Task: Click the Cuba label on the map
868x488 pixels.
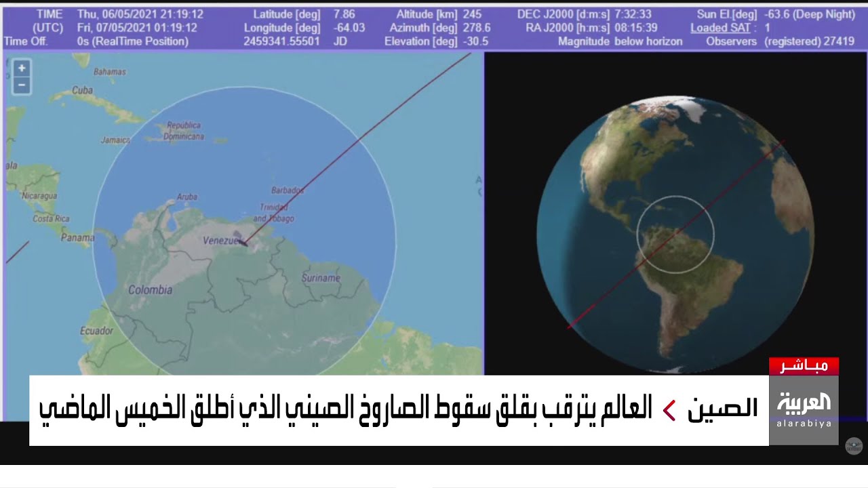Action: pos(82,90)
